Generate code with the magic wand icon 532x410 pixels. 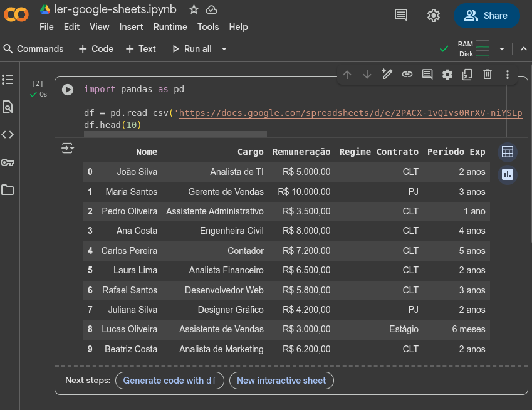click(x=387, y=74)
